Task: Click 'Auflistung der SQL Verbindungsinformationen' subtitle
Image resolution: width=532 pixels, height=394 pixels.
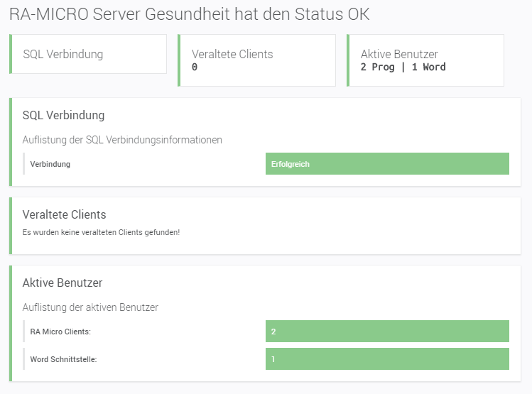Action: coord(122,140)
